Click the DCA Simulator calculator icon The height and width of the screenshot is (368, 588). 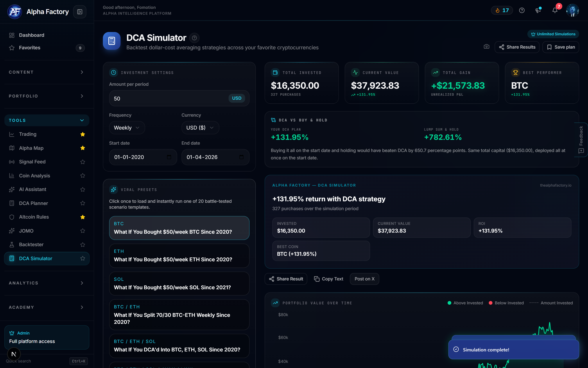click(x=112, y=41)
